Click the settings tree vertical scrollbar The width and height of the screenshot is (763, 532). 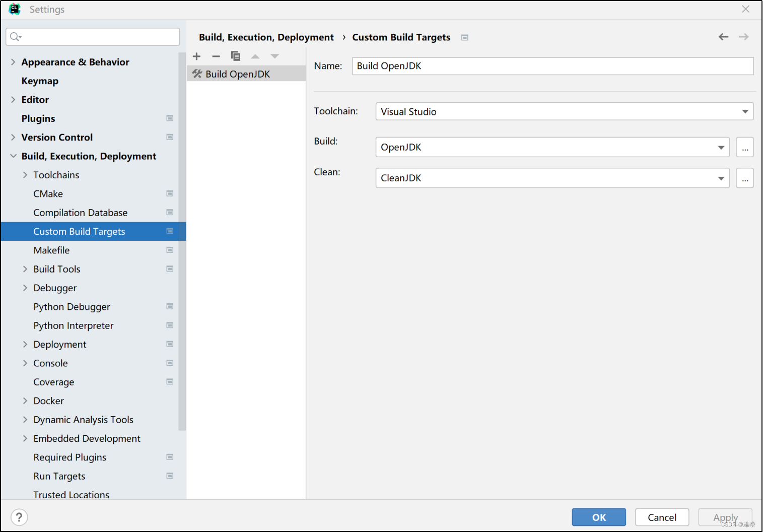182,241
